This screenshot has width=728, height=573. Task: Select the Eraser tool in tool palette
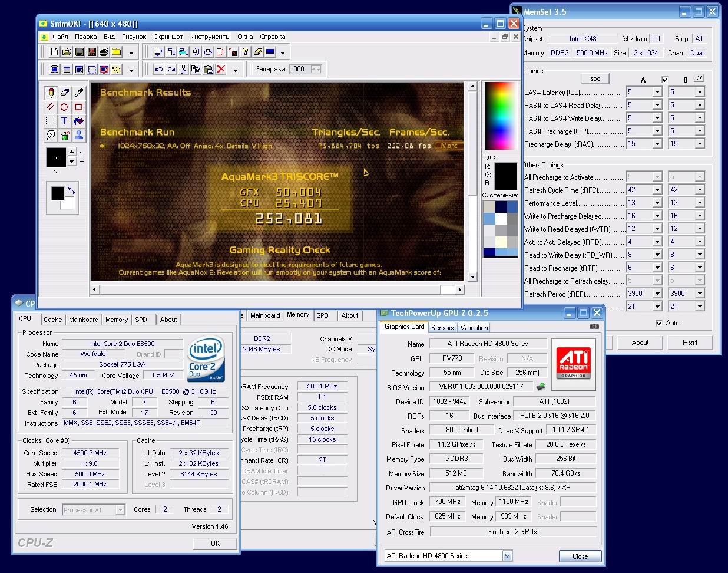click(x=65, y=93)
